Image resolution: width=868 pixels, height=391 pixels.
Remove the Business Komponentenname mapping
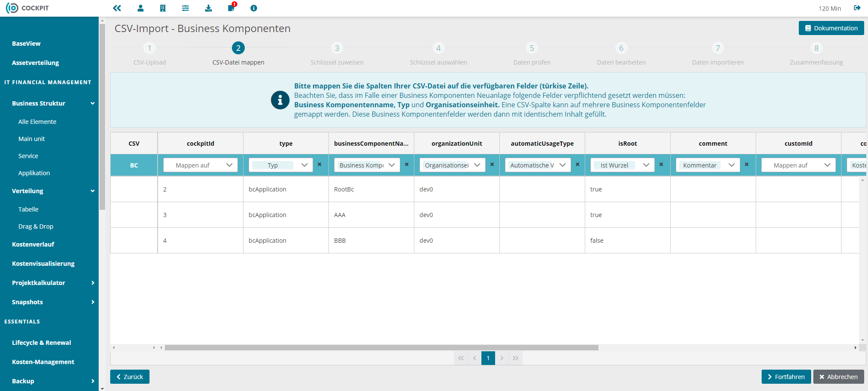click(x=407, y=165)
